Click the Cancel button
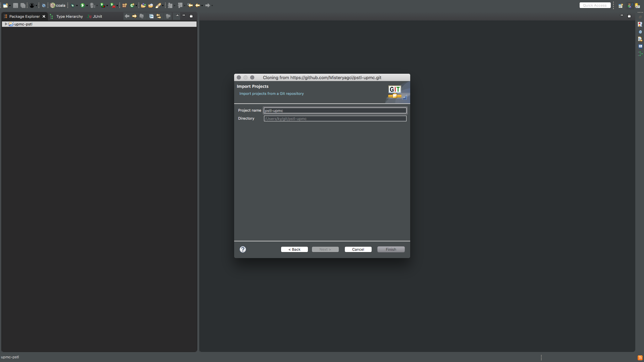The height and width of the screenshot is (362, 644). 358,249
